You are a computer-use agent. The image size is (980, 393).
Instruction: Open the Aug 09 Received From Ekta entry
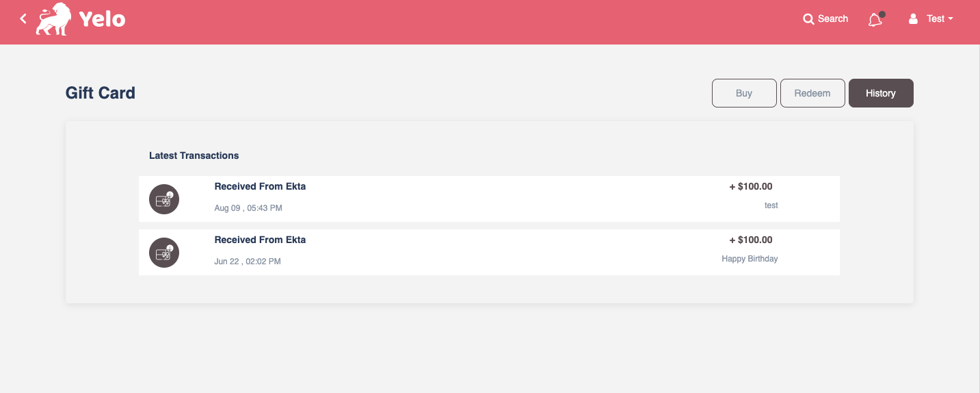pos(489,199)
